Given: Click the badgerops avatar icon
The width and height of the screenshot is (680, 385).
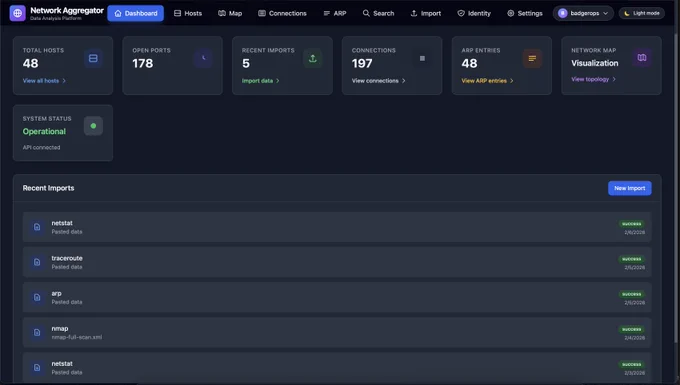Looking at the screenshot, I should pos(562,13).
